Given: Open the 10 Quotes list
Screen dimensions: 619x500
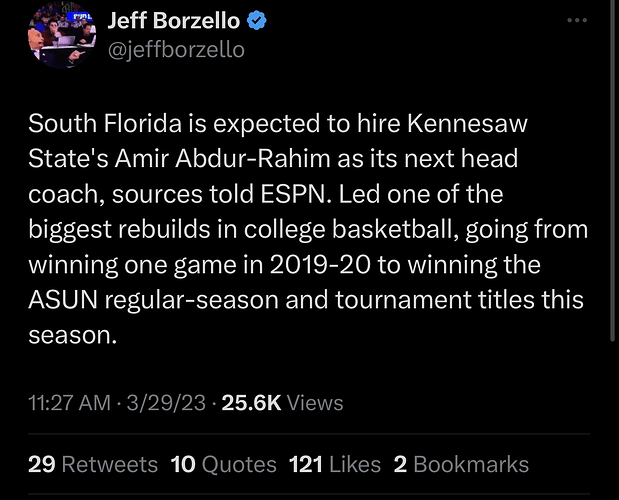Looking at the screenshot, I should (223, 464).
